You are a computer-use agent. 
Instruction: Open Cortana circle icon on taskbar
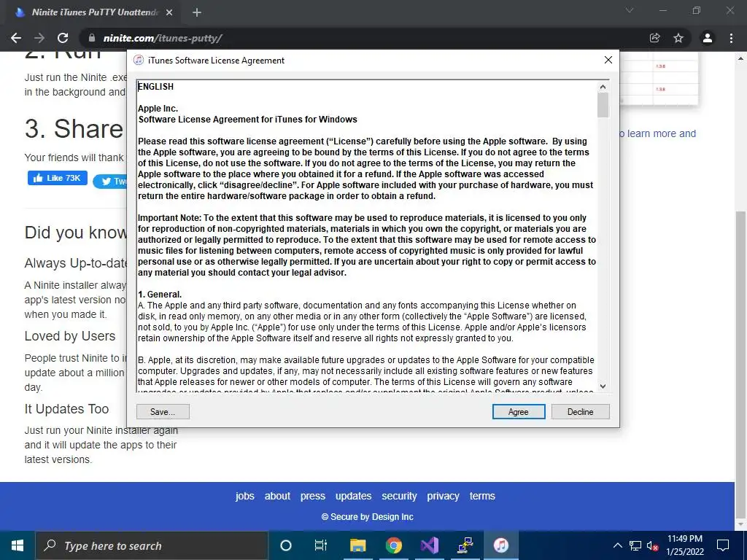(x=286, y=545)
